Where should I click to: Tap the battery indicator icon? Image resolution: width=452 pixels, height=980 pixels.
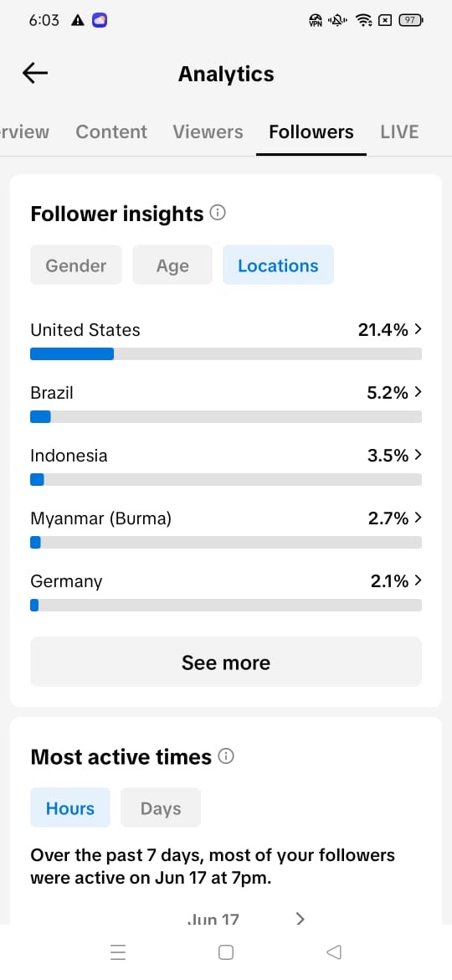coord(411,21)
